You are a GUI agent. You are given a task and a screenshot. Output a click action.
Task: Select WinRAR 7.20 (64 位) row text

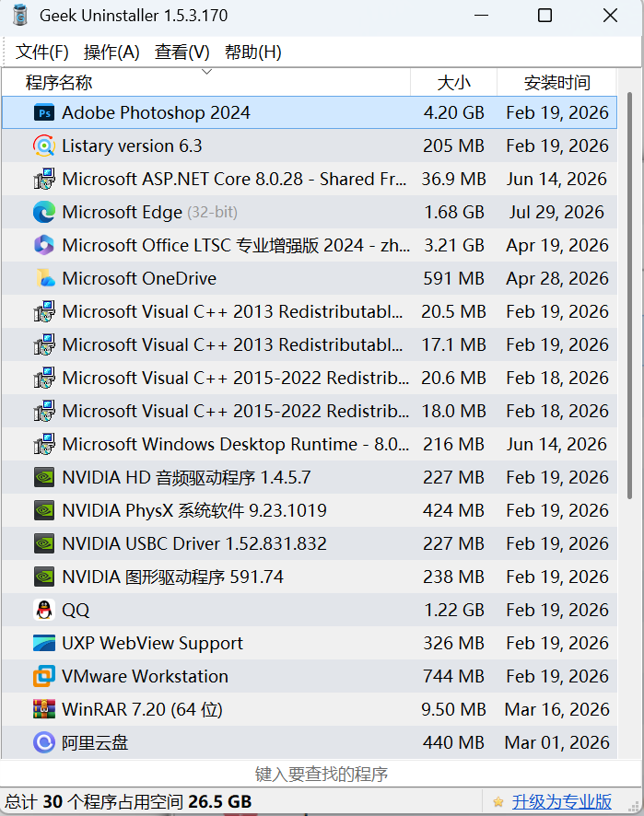(x=142, y=709)
